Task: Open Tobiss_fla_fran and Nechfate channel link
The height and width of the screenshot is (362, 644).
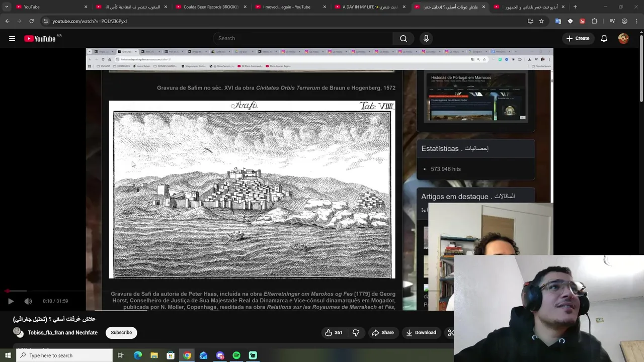Action: click(x=62, y=333)
